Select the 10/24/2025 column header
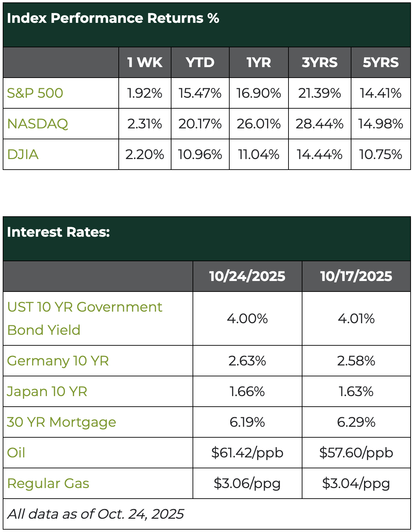 pos(247,276)
